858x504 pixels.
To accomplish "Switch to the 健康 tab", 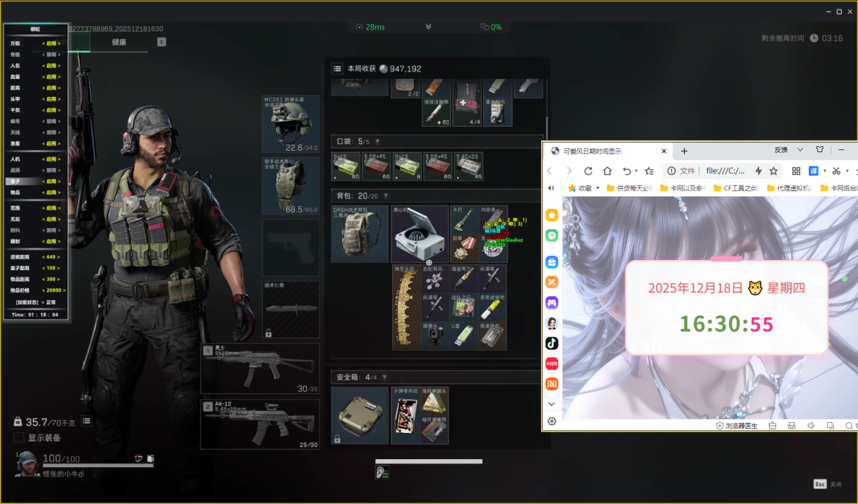I will coord(119,42).
